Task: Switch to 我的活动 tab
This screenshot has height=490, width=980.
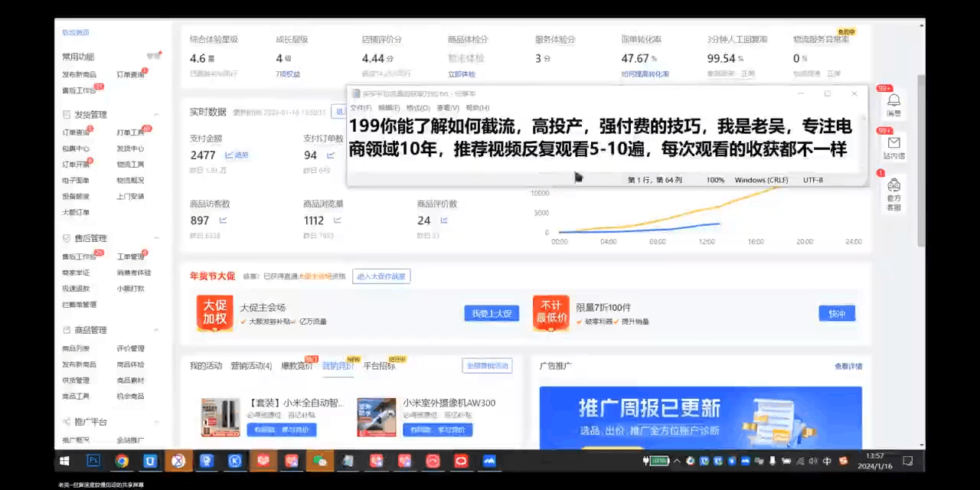Action: coord(207,366)
